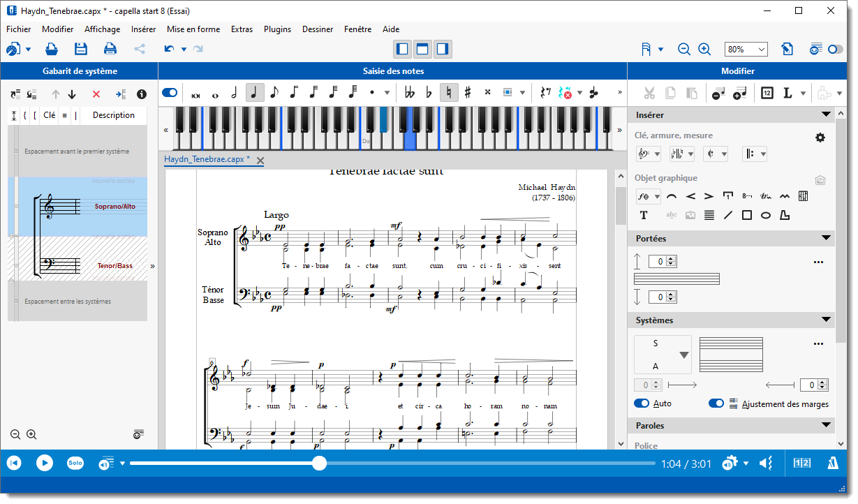Collapse the Portées section

(x=826, y=239)
